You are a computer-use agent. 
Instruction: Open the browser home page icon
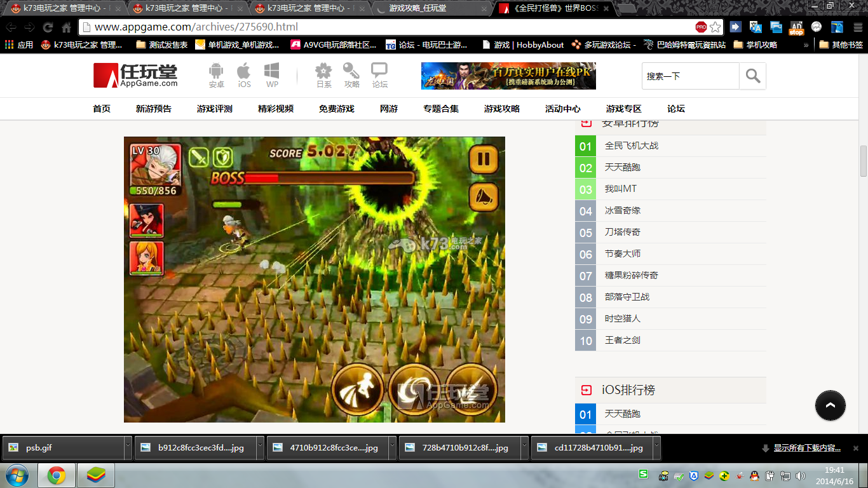66,27
